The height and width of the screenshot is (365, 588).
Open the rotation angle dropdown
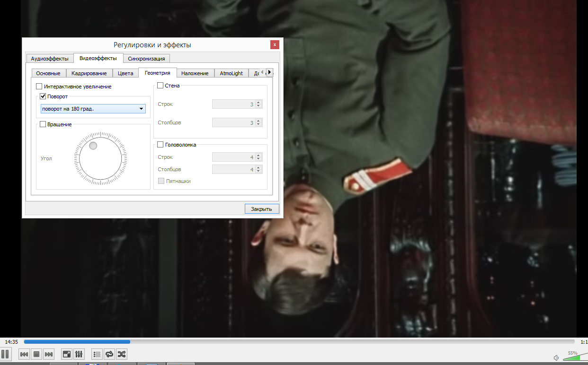click(93, 109)
